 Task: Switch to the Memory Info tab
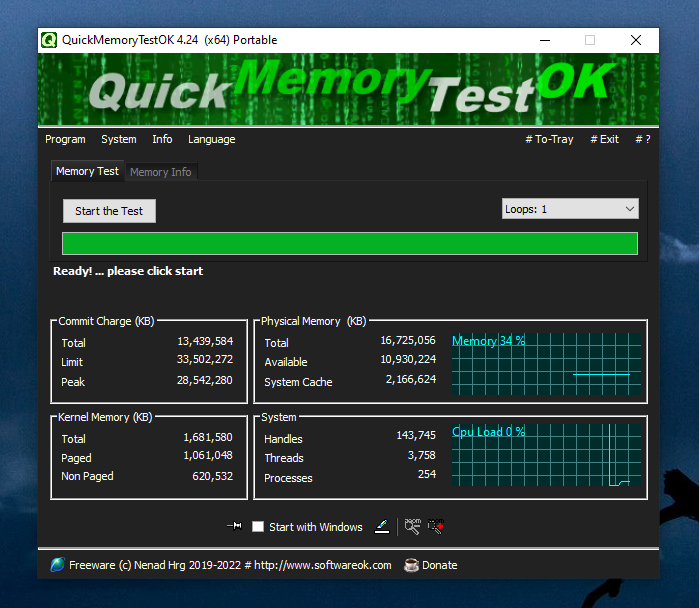click(160, 172)
